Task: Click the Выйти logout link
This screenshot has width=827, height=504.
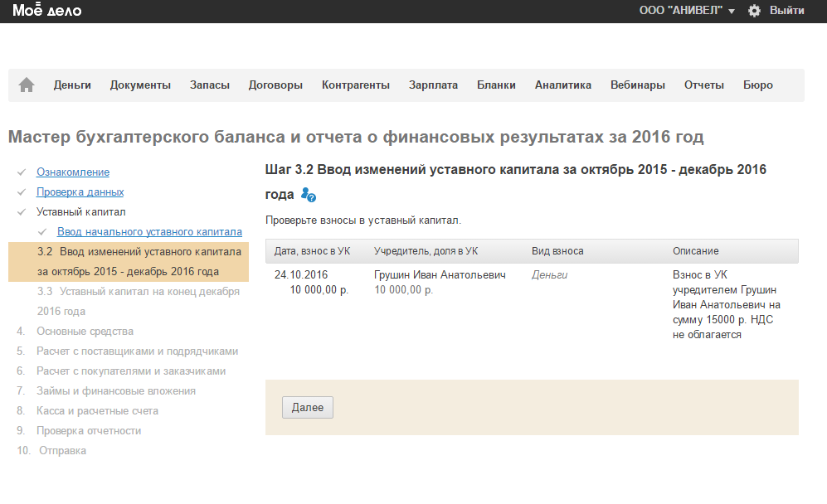Action: [x=786, y=11]
